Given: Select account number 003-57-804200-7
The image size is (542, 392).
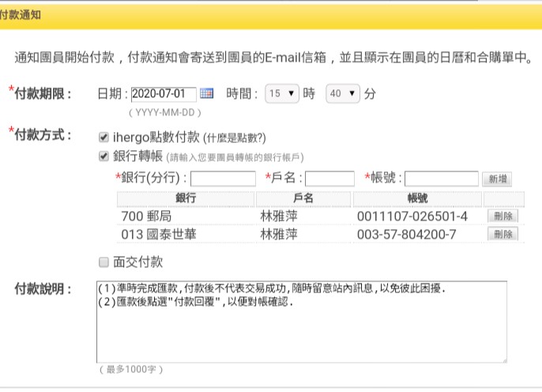Looking at the screenshot, I should coord(406,235).
